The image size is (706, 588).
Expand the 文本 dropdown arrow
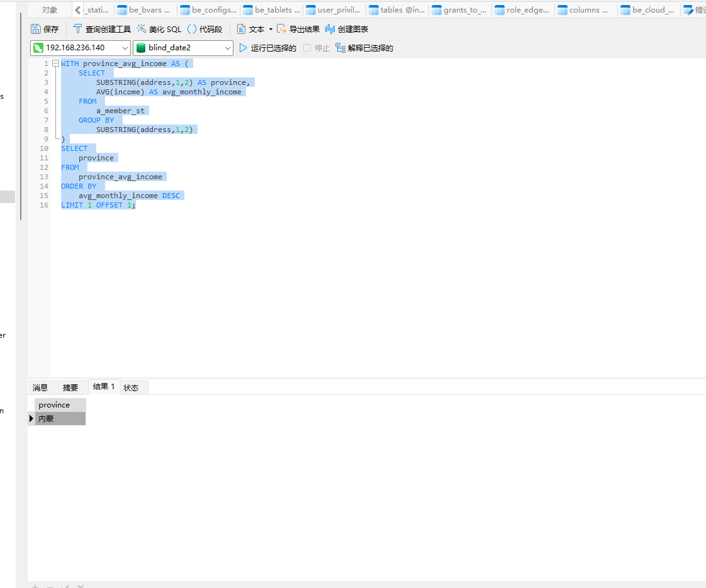(271, 30)
